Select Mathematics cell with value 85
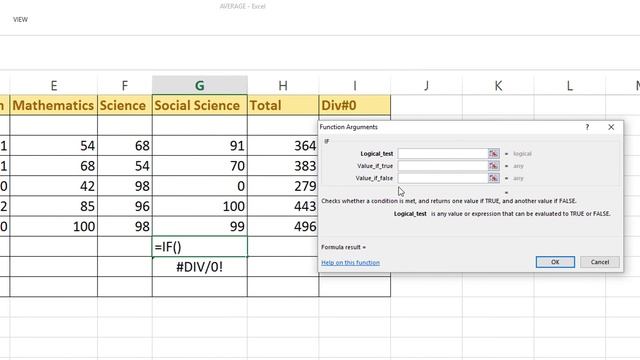 tap(53, 206)
